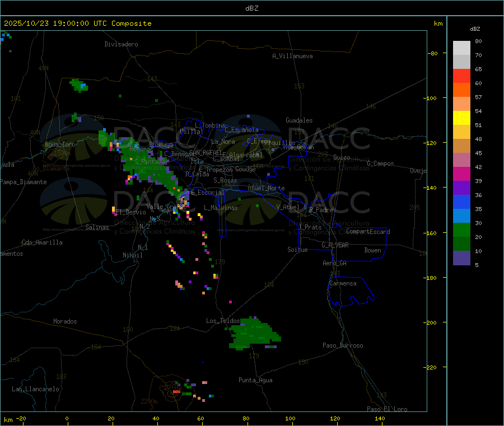Click the SAN_RAFAEL city label

[x=206, y=152]
